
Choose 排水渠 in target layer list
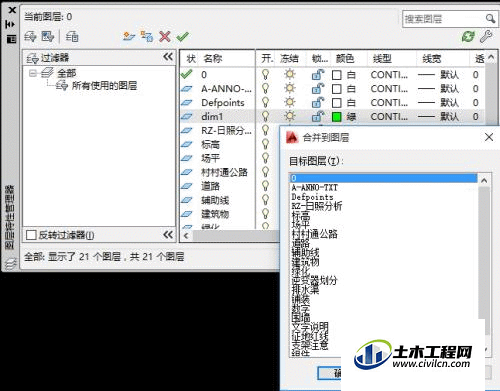coord(305,289)
